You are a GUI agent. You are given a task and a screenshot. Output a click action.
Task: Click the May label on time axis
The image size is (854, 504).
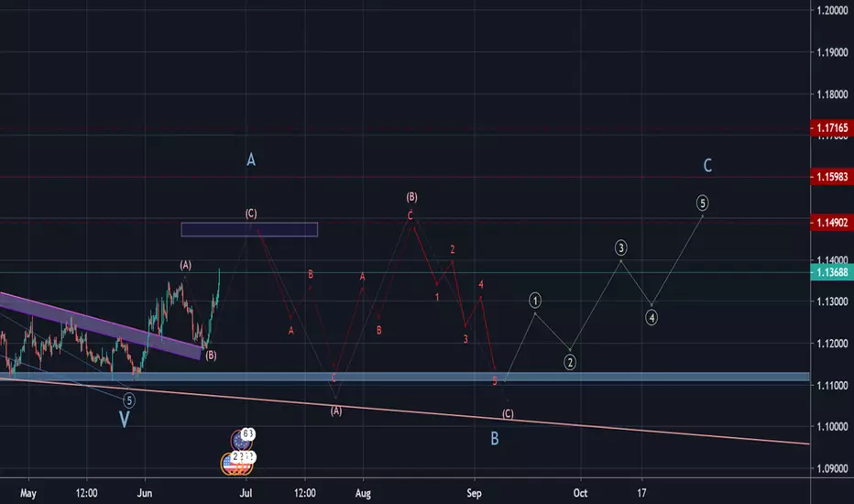pyautogui.click(x=28, y=493)
